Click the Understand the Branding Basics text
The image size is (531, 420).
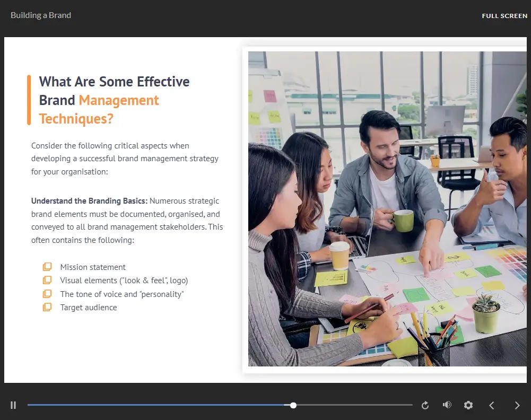pos(89,201)
